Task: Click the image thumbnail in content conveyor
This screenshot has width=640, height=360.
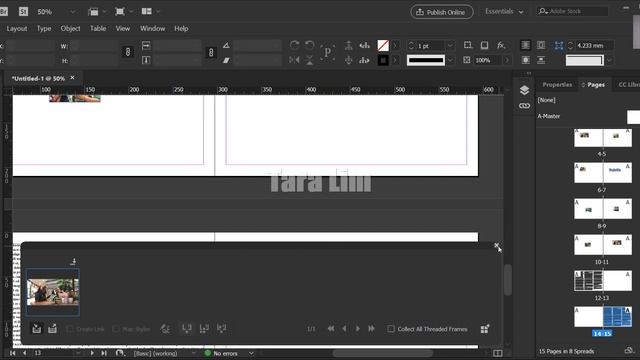Action: pyautogui.click(x=53, y=292)
